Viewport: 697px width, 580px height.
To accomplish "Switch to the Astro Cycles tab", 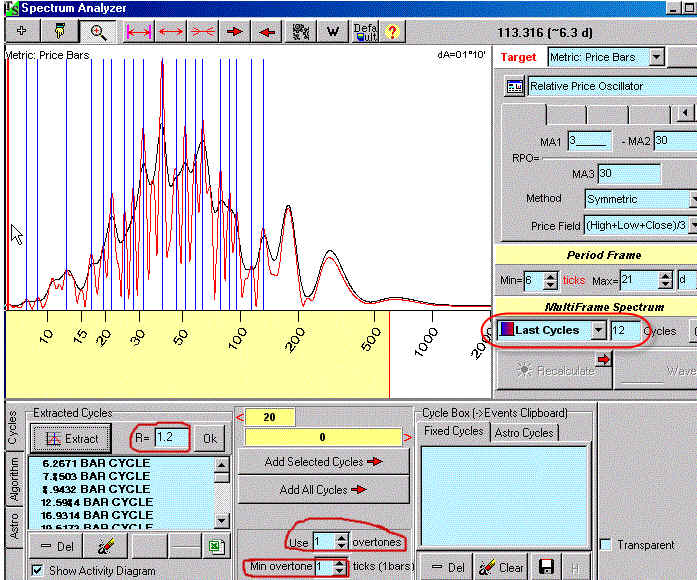I will 523,432.
